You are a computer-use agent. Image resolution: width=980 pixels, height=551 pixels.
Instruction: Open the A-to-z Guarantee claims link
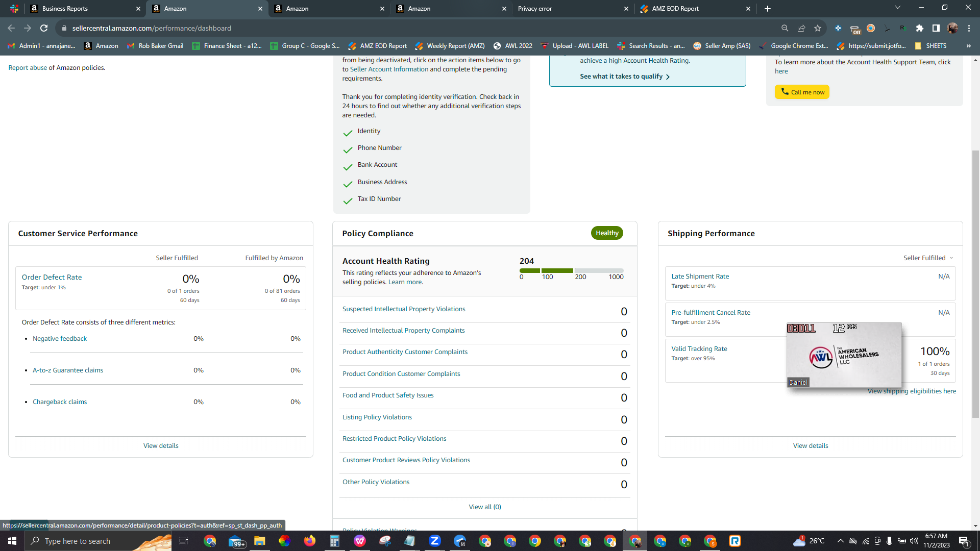(x=68, y=370)
